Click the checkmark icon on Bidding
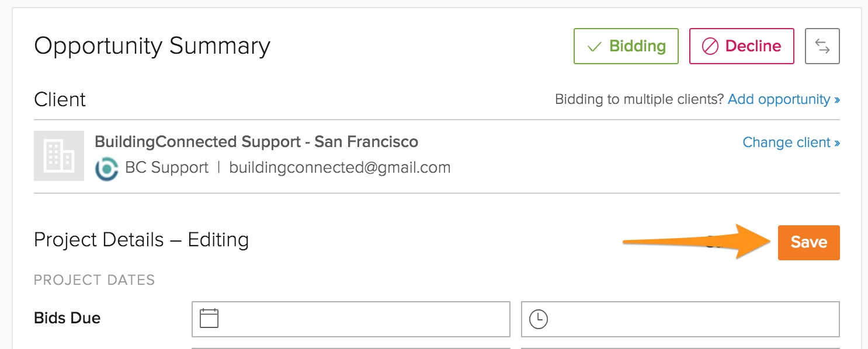The image size is (868, 349). point(594,47)
